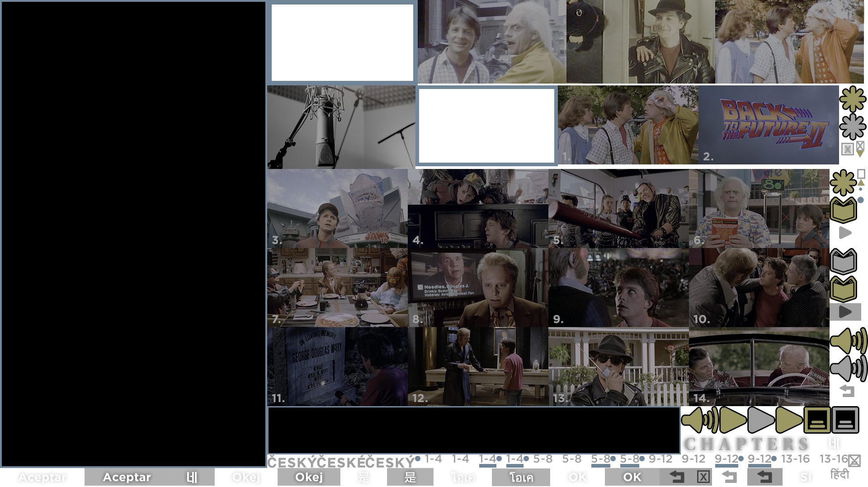
Task: Click the photo of Biff in hat and jacket
Action: (x=641, y=42)
